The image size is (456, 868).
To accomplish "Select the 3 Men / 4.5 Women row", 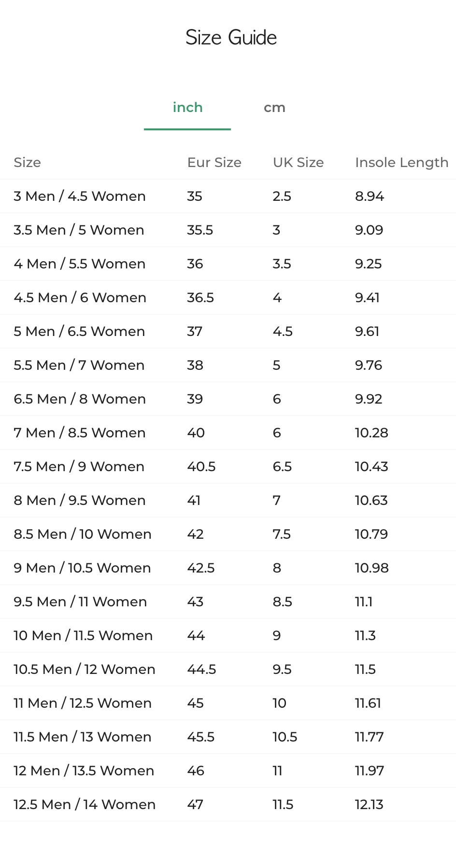I will [x=80, y=196].
